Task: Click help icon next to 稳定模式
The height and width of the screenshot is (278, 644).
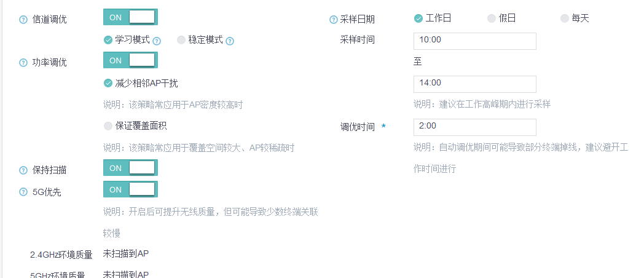Action: 230,41
